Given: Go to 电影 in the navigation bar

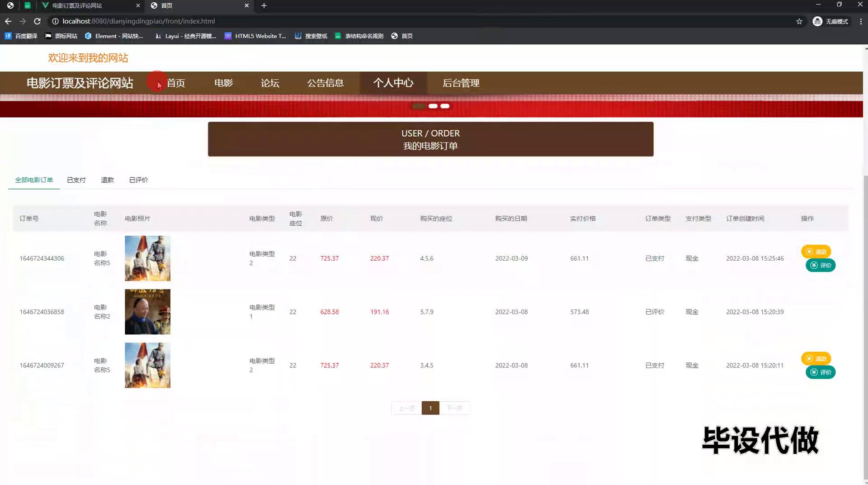Looking at the screenshot, I should pos(223,83).
